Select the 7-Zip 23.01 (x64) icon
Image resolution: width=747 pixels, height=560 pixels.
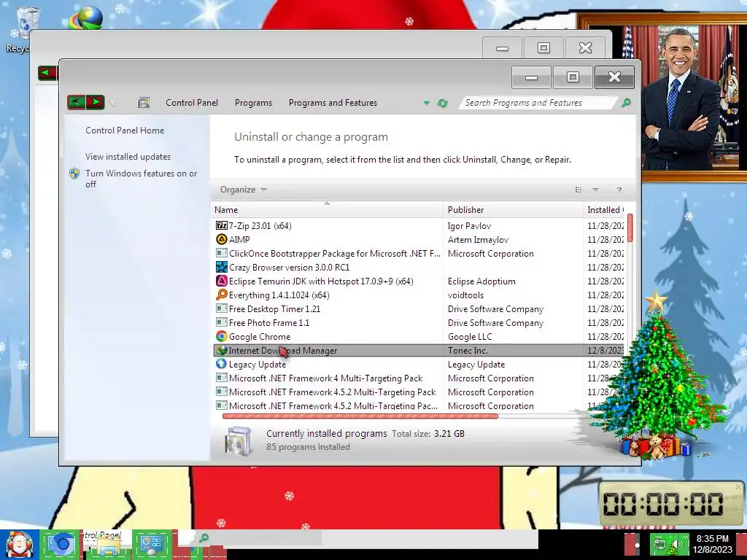222,226
